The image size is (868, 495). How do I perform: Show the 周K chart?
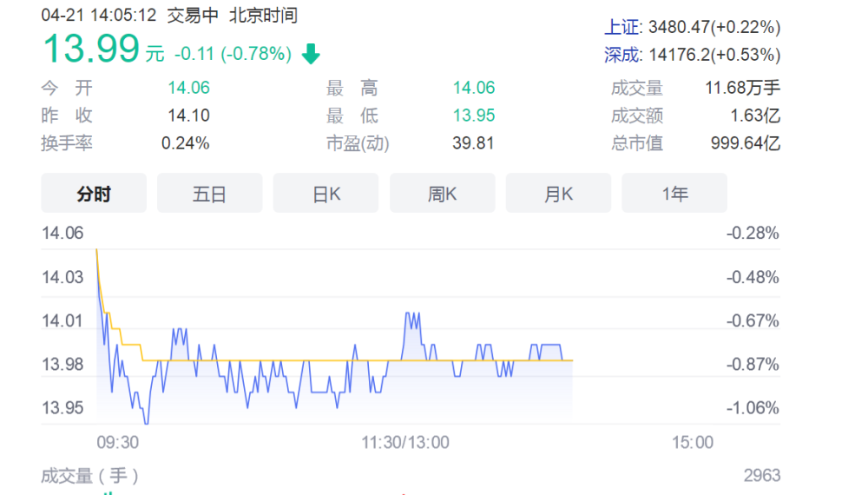point(443,194)
